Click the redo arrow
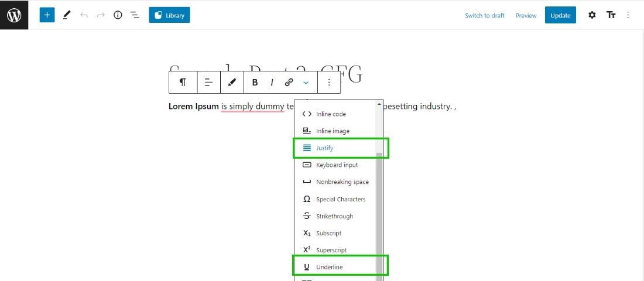 (101, 15)
